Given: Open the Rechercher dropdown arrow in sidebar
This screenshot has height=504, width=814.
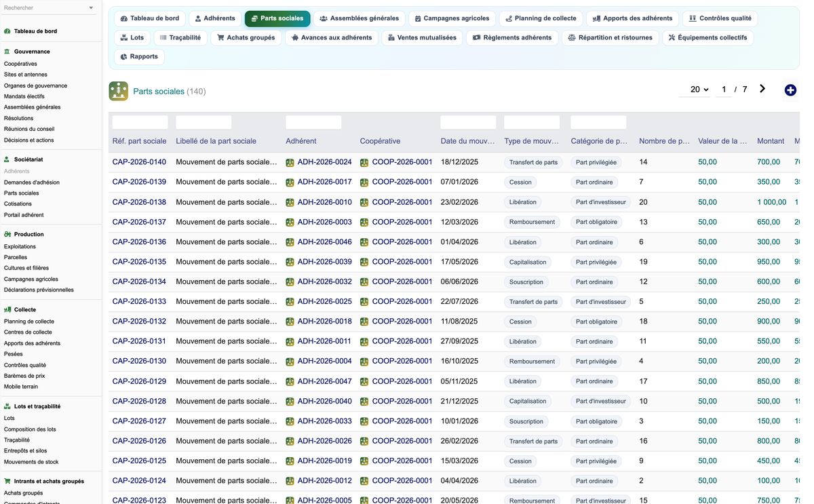Looking at the screenshot, I should (x=91, y=8).
